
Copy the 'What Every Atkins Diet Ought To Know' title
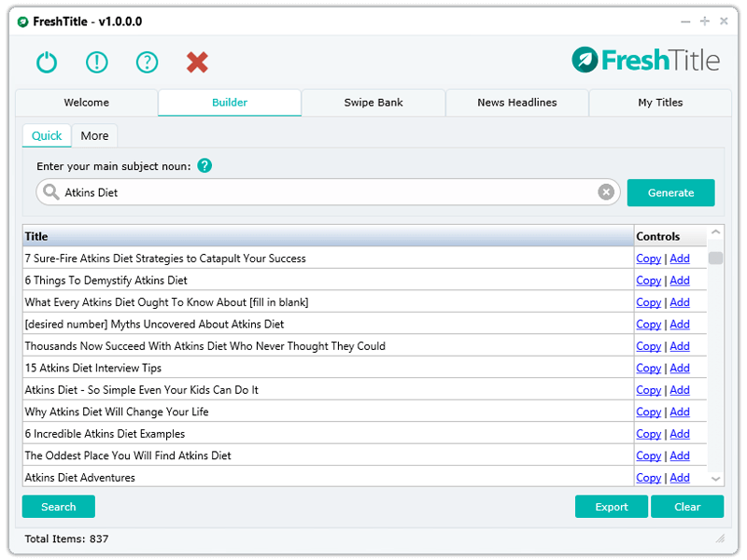click(648, 302)
